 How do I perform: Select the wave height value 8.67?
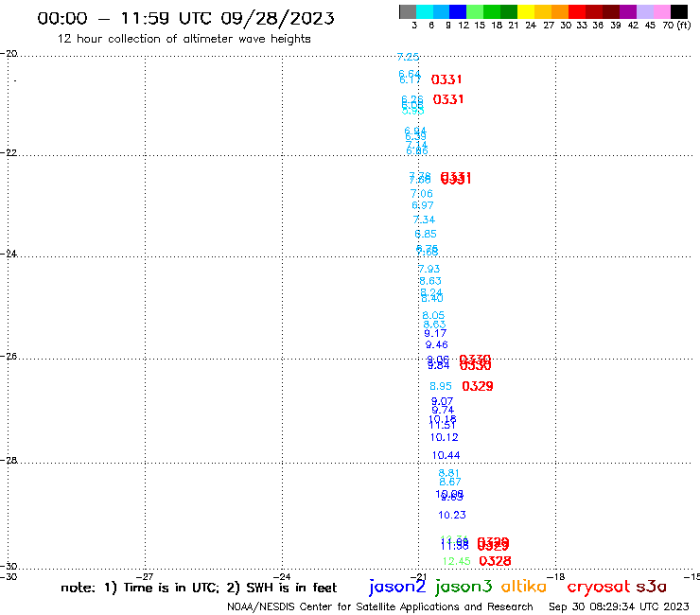[450, 482]
